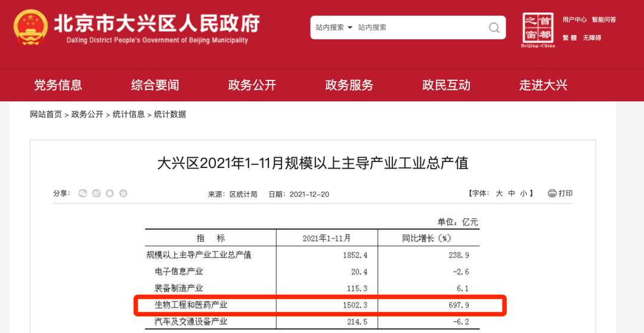Open the 首都之窗 Beijing-China logo
Image resolution: width=644 pixels, height=333 pixels.
538,30
